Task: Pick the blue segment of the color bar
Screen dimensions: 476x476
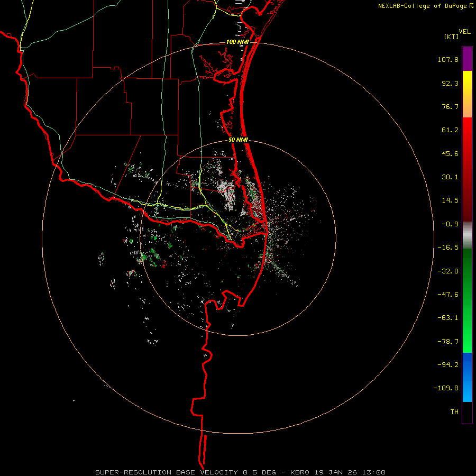Action: [x=467, y=377]
